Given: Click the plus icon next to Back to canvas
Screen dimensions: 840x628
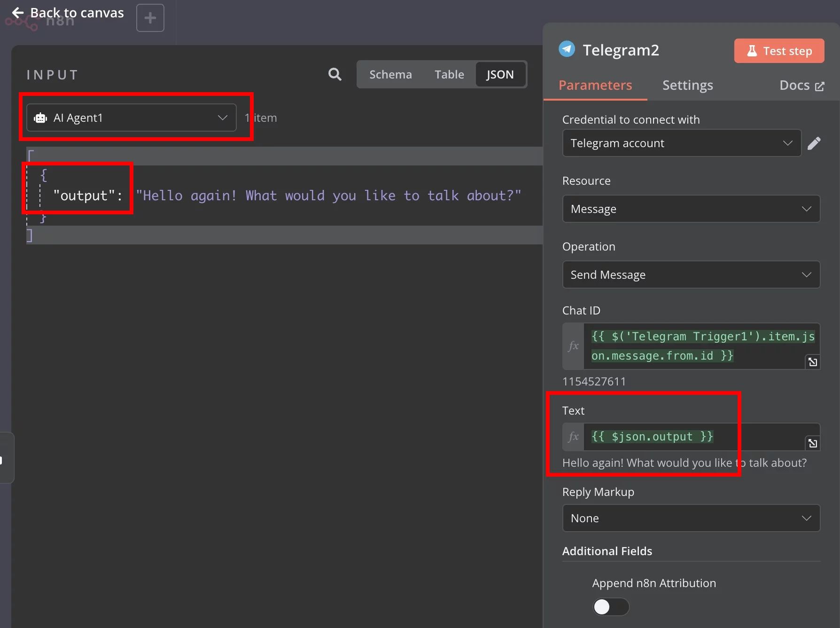Looking at the screenshot, I should click(x=150, y=18).
